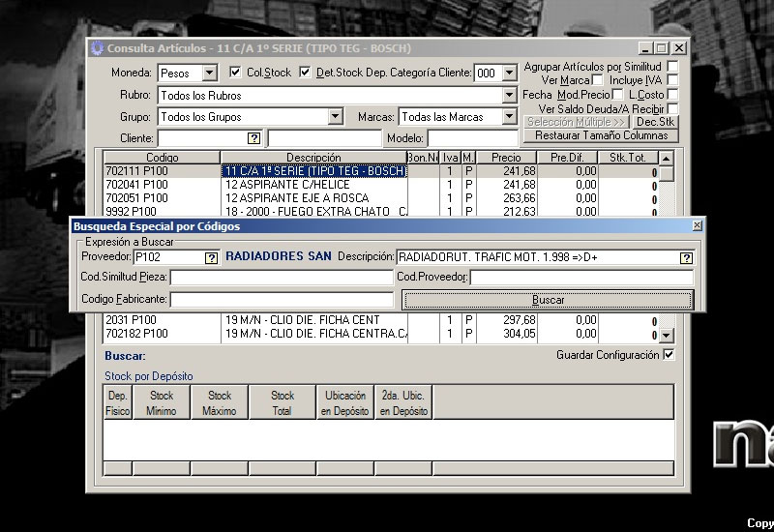Screen dimensions: 774x532
Task: Maximize the Consulta Artículos window
Action: (662, 48)
